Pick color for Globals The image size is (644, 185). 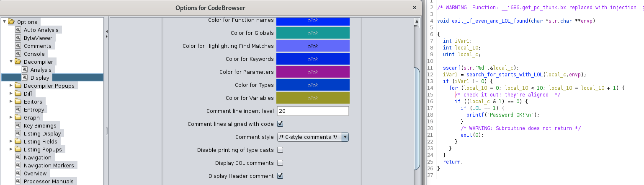[313, 33]
